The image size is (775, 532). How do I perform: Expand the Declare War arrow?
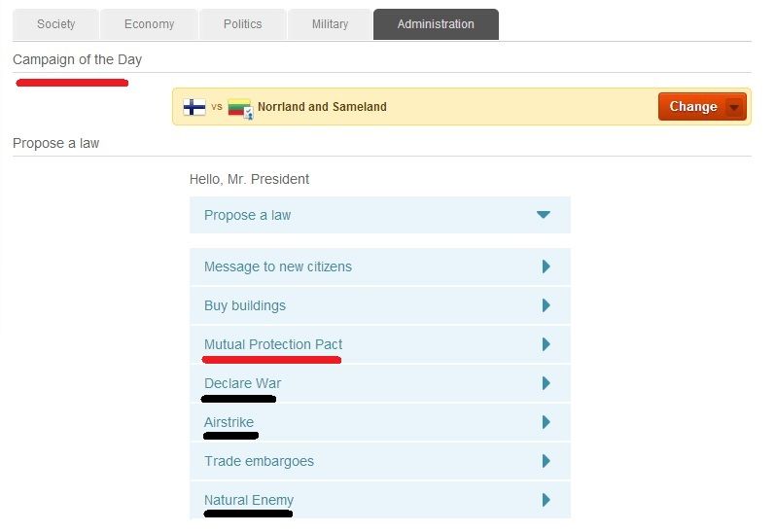coord(546,383)
